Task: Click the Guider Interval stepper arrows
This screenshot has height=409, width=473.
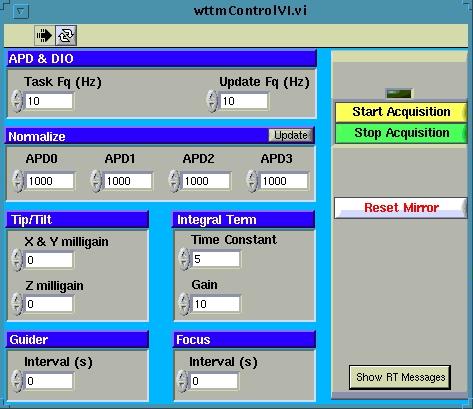Action: pos(17,381)
